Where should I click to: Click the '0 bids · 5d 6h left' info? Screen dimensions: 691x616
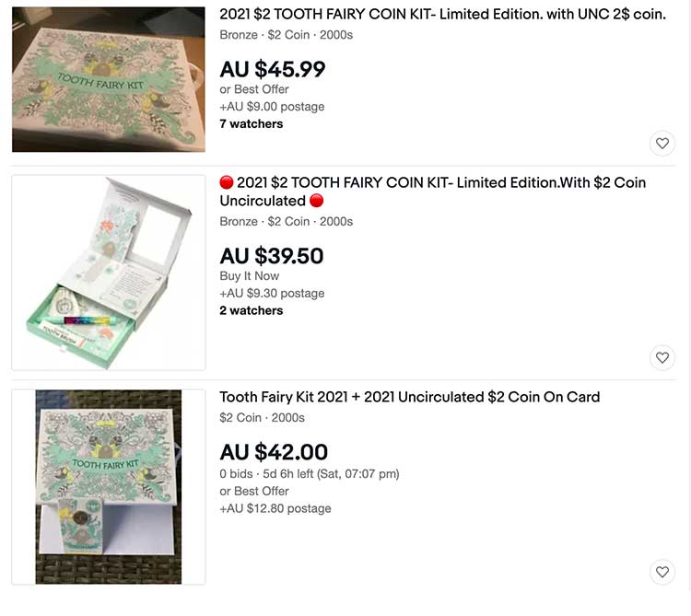[309, 474]
